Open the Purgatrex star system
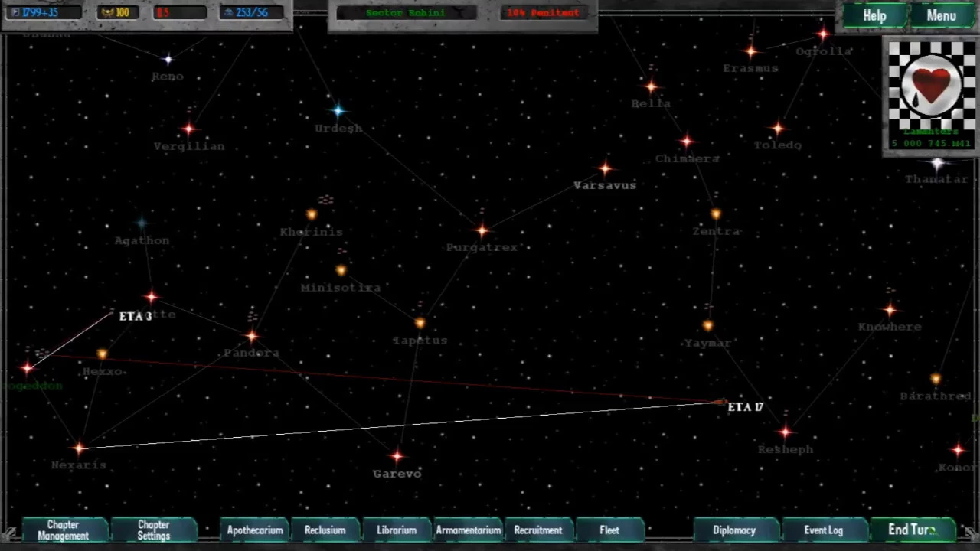 coord(482,230)
